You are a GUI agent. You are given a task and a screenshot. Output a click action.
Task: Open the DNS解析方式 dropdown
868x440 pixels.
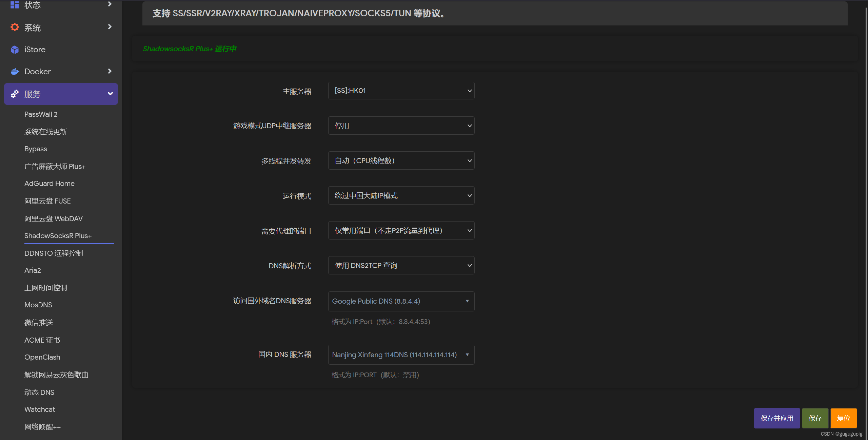tap(401, 265)
